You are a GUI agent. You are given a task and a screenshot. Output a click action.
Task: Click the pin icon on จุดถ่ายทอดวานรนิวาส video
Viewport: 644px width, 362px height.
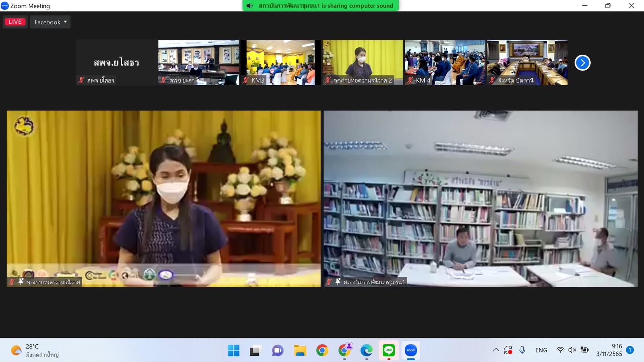(x=21, y=282)
